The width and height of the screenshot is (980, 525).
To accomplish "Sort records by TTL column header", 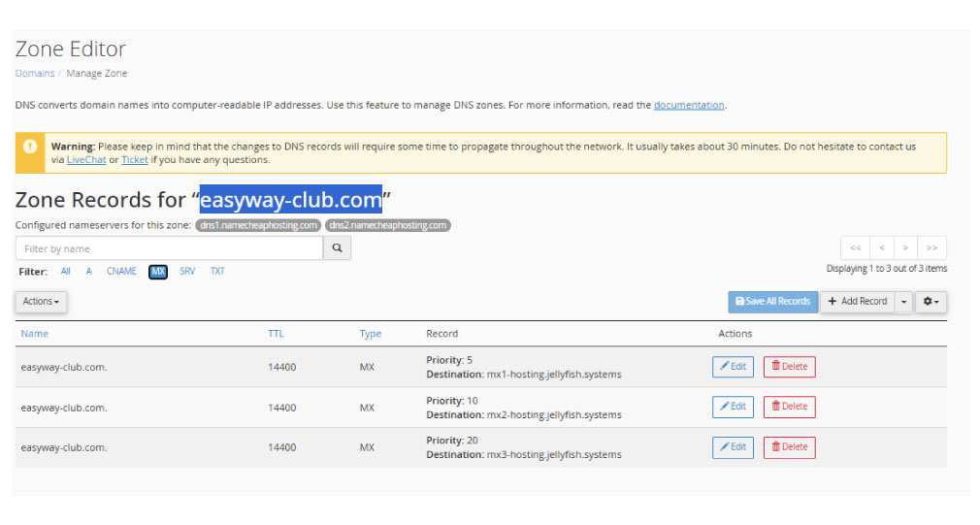I will [276, 334].
